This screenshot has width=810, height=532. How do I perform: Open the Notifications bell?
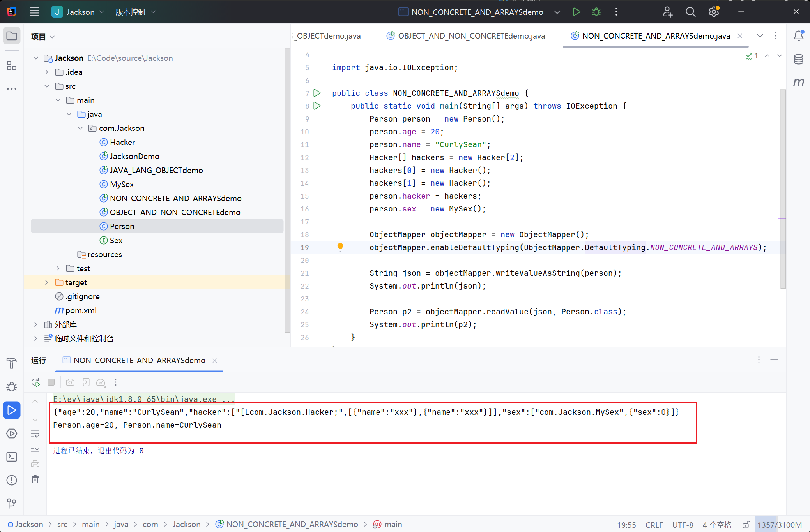[798, 36]
